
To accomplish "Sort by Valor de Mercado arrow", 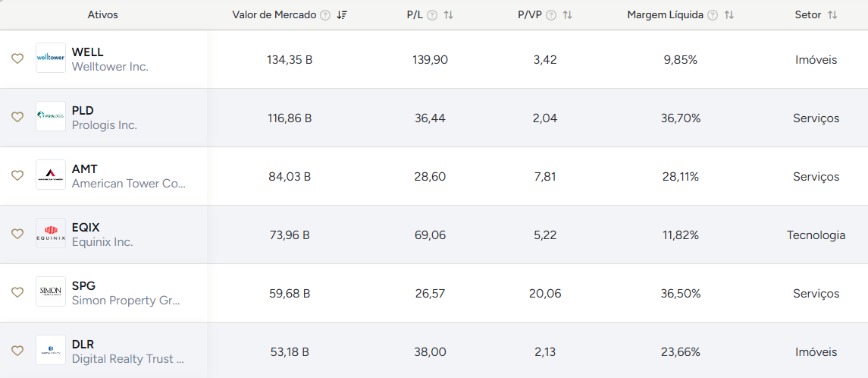I will click(342, 15).
